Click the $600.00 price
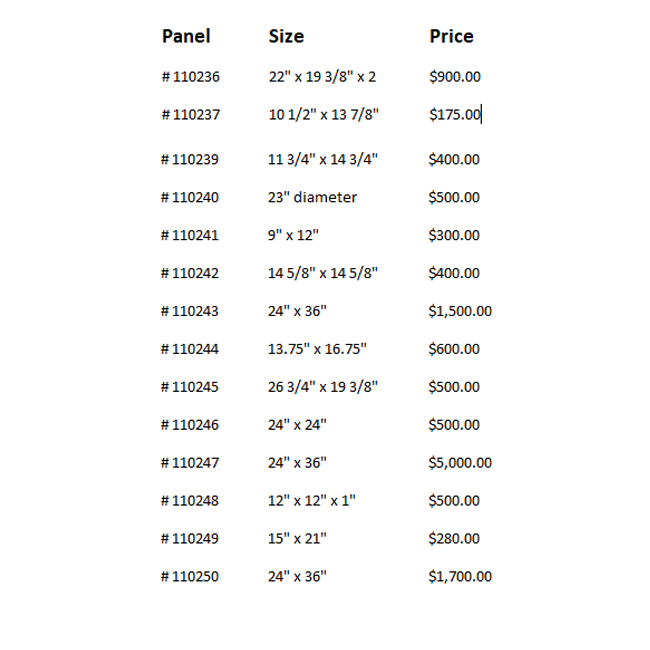This screenshot has width=650, height=650. point(453,349)
